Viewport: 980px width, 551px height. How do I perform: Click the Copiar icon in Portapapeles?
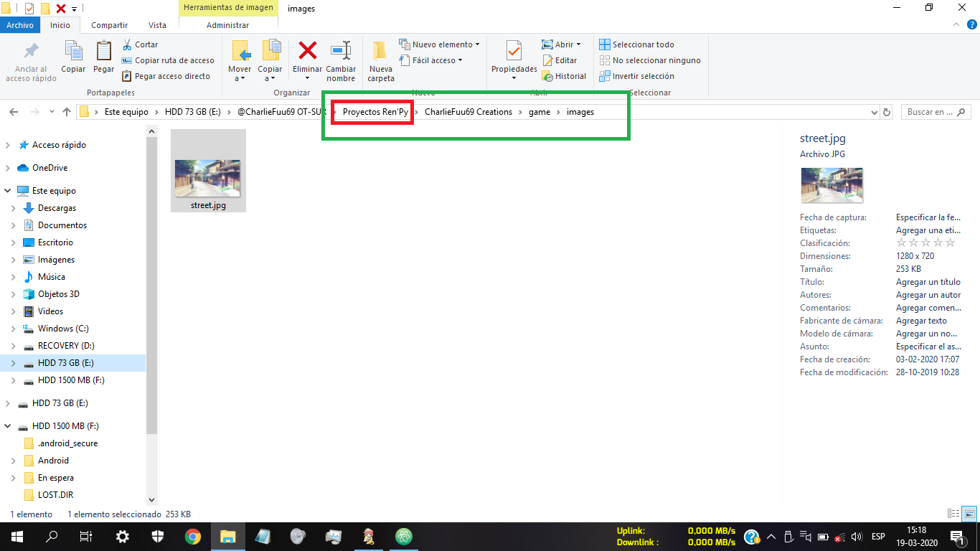click(73, 51)
